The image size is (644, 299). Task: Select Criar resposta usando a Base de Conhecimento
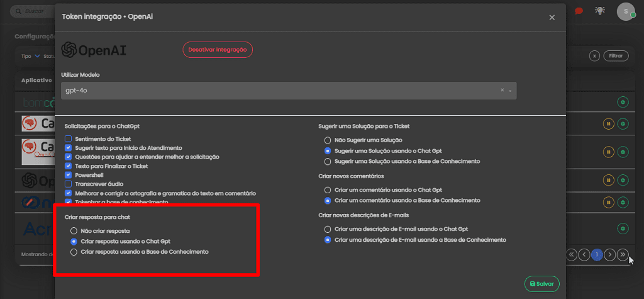click(x=74, y=252)
